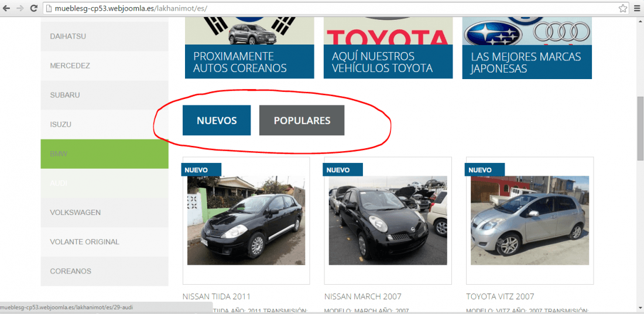This screenshot has height=314, width=644.
Task: Click the Nissan Tiida car photo
Action: point(246,221)
